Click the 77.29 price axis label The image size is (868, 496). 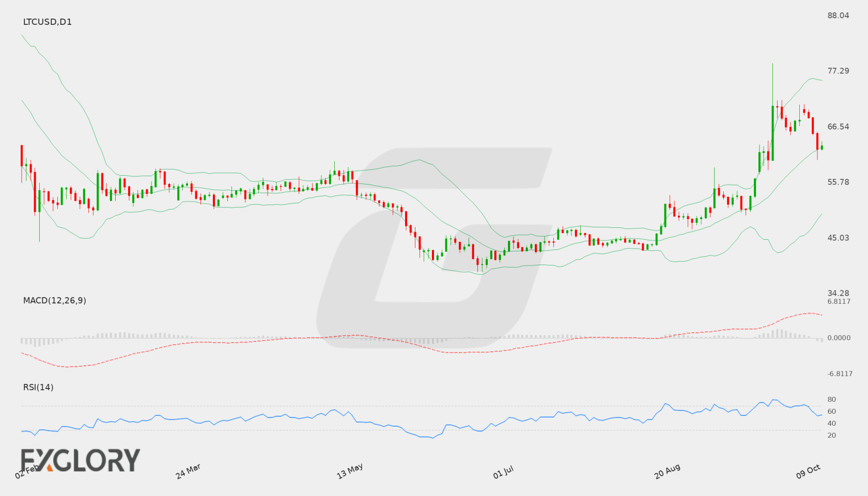(838, 71)
